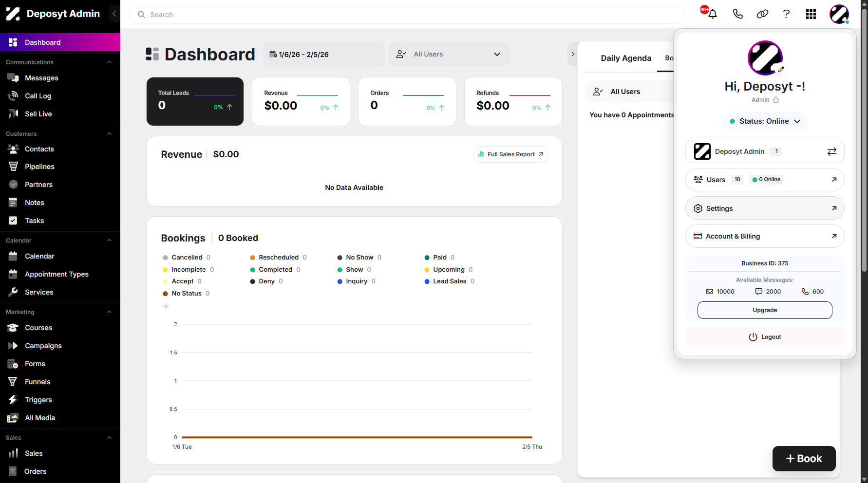Open the notifications bell icon
The width and height of the screenshot is (868, 483).
tap(712, 14)
